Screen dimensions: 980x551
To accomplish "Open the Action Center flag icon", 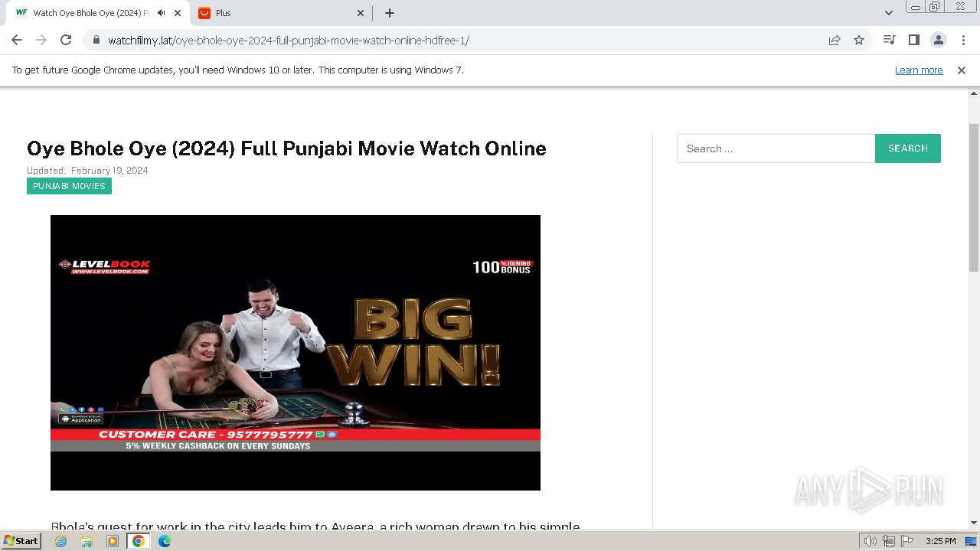I will click(x=907, y=541).
